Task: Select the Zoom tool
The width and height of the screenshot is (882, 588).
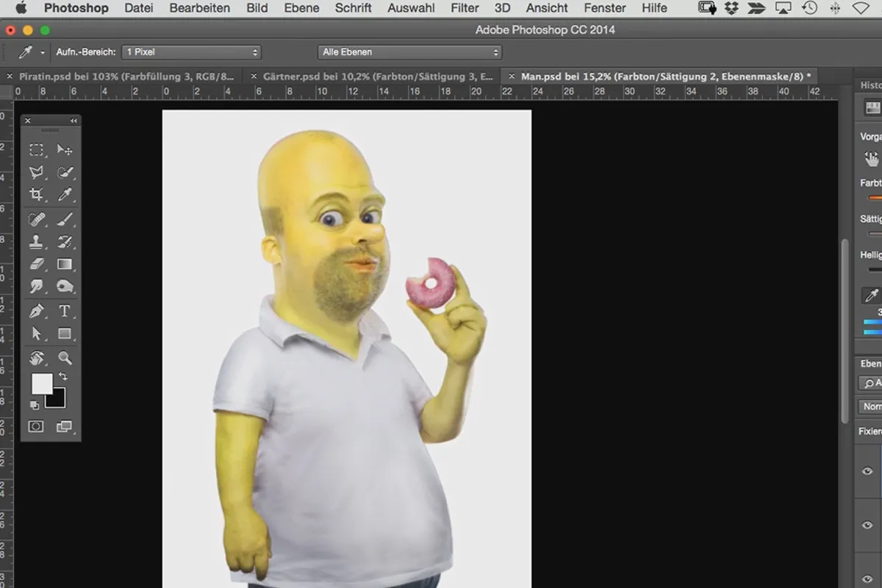Action: pos(65,358)
